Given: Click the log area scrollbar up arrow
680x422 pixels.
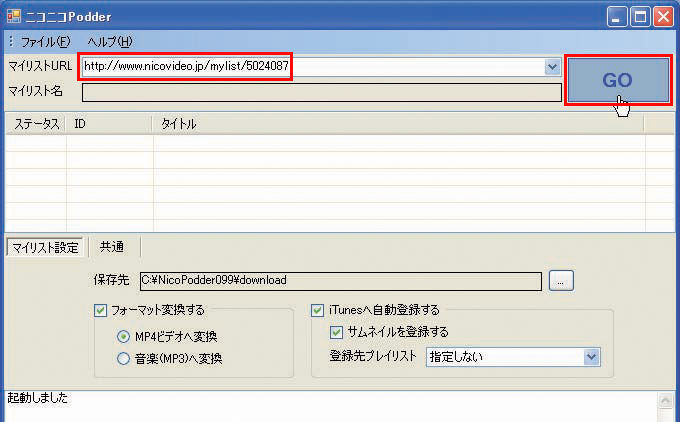Looking at the screenshot, I should [x=665, y=401].
